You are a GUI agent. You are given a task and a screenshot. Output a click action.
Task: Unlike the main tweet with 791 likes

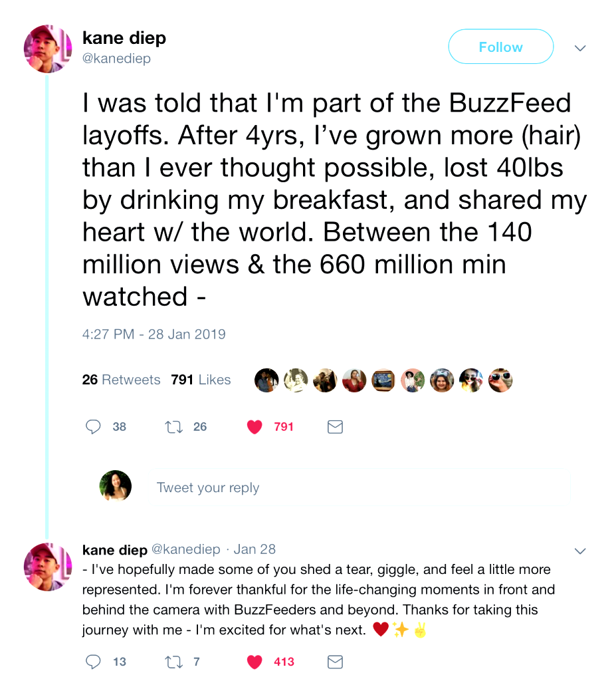tap(255, 427)
